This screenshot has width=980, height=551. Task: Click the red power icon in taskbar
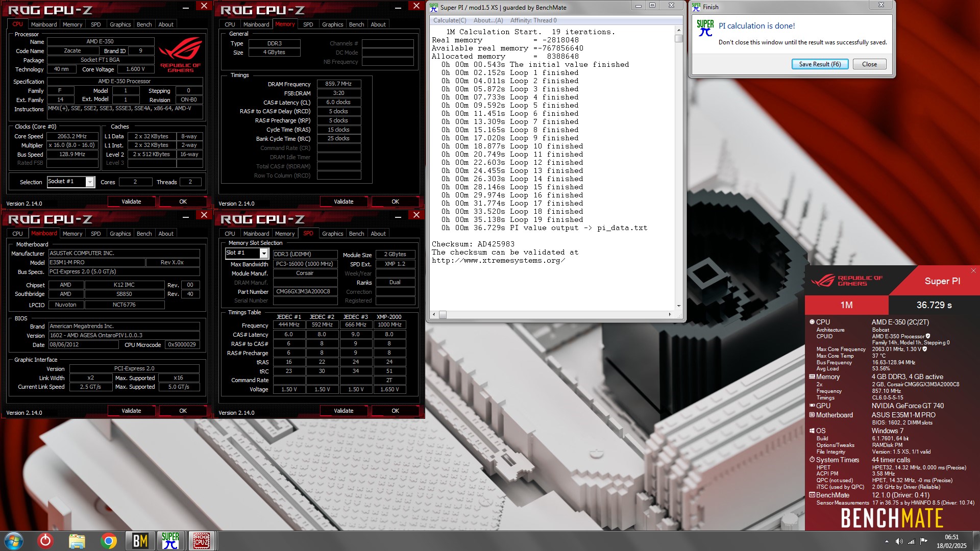45,540
